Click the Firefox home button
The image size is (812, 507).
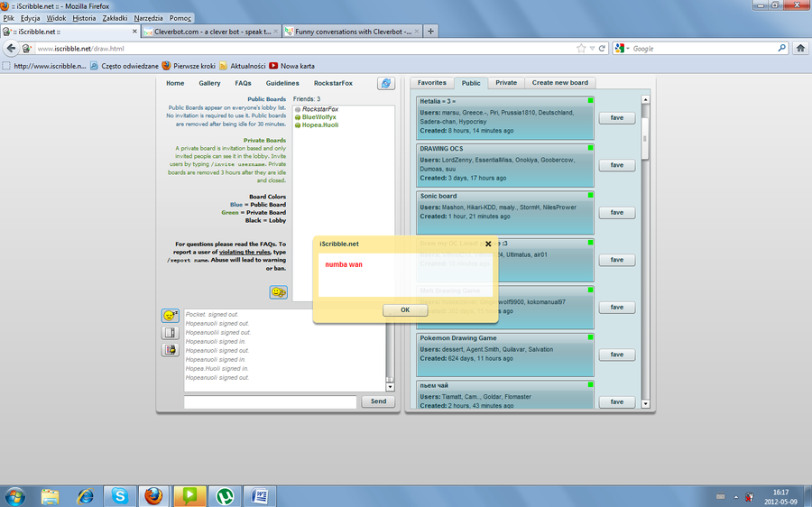[800, 48]
